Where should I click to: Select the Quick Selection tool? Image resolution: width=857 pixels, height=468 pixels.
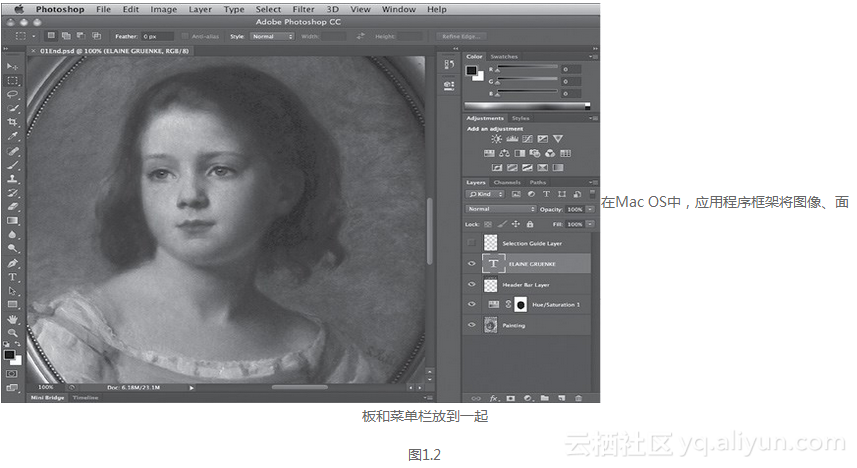tap(12, 108)
